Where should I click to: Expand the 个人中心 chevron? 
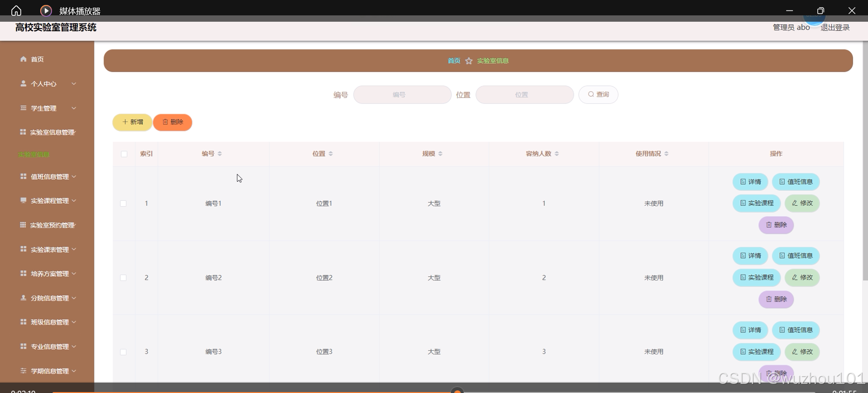tap(74, 84)
